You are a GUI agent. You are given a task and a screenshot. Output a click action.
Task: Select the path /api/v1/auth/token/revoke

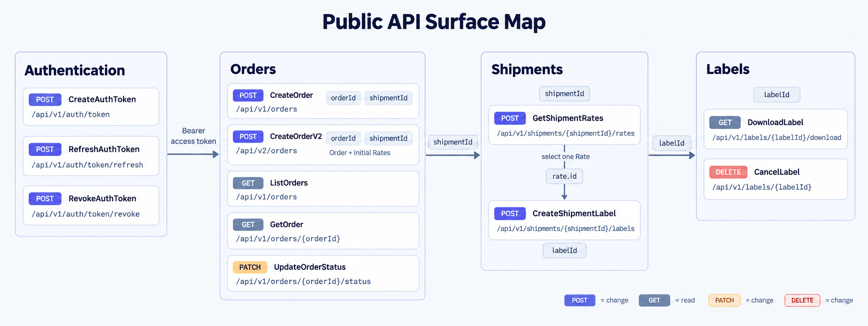click(86, 214)
